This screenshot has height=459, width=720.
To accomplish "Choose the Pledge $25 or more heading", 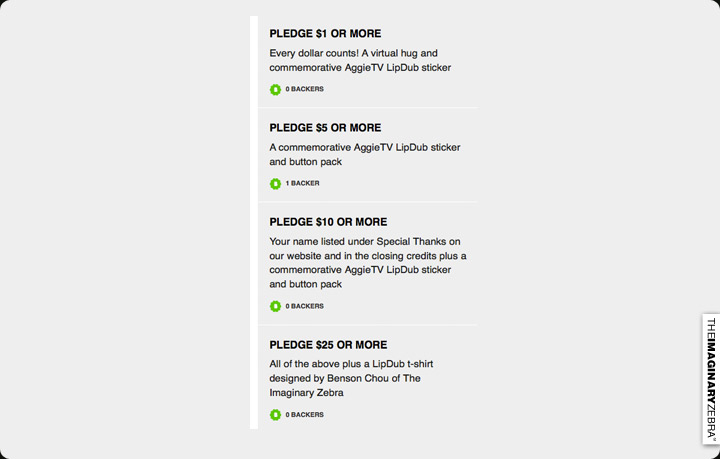I will [328, 345].
